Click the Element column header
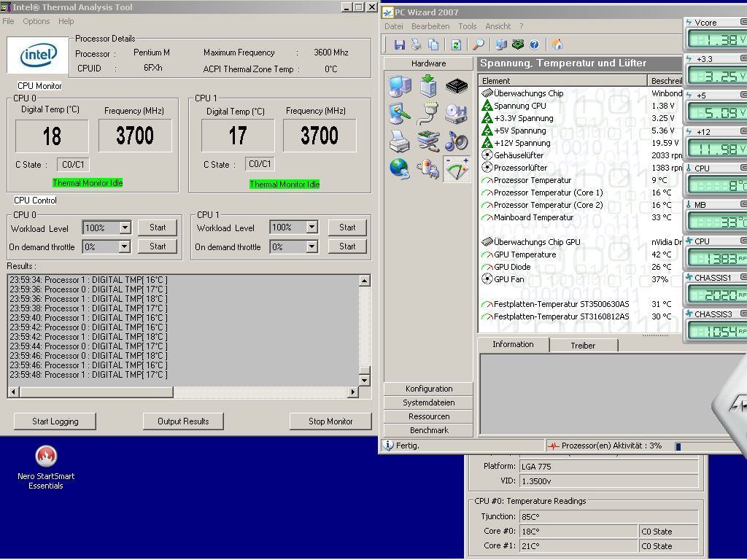 (563, 81)
